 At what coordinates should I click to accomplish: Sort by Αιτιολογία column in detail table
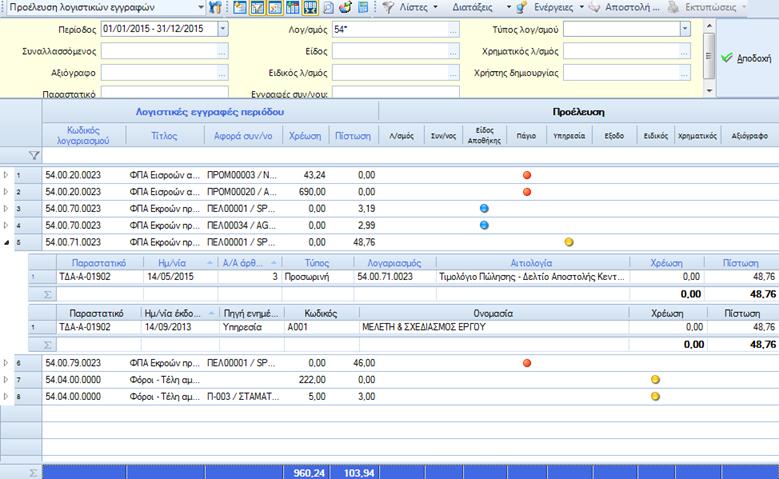coord(532,263)
